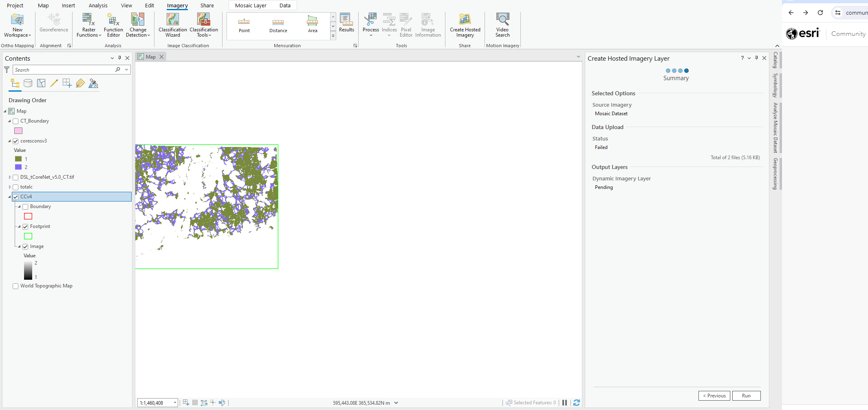Click the coresconsv3 value 2 color swatch
This screenshot has height=410, width=868.
click(18, 167)
